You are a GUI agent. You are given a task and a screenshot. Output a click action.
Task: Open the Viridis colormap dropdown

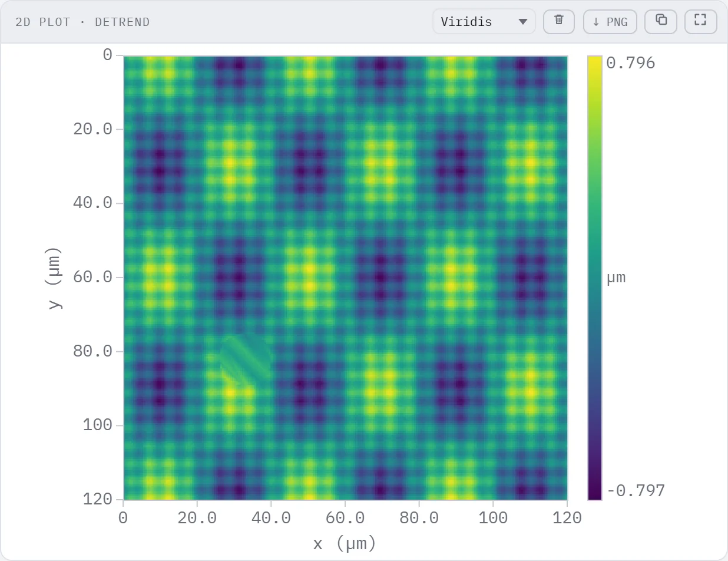[x=484, y=22]
